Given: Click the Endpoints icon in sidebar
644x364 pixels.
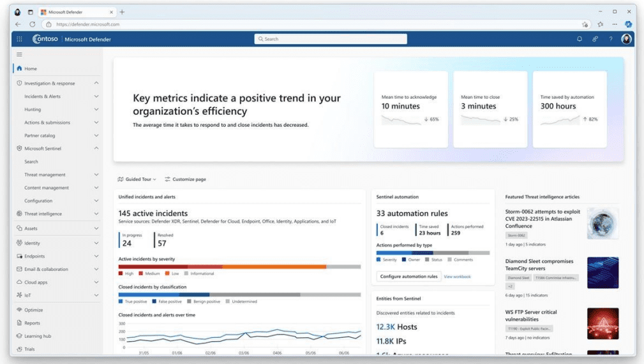Looking at the screenshot, I should pyautogui.click(x=19, y=256).
